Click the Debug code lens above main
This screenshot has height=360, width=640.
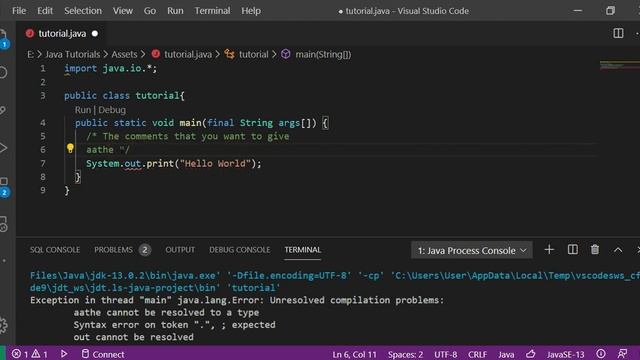(x=112, y=110)
